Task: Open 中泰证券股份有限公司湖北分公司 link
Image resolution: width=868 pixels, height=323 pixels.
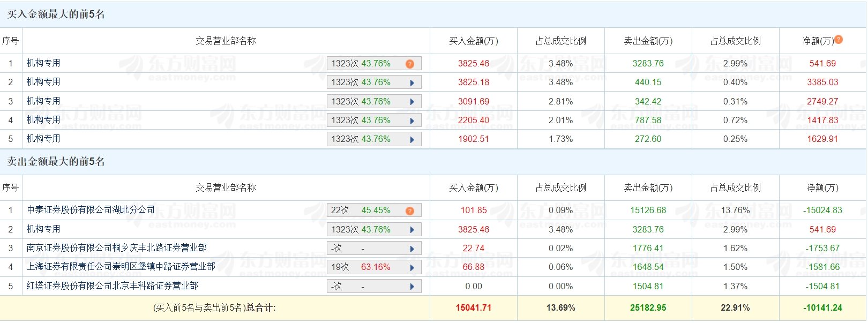Action: 91,209
